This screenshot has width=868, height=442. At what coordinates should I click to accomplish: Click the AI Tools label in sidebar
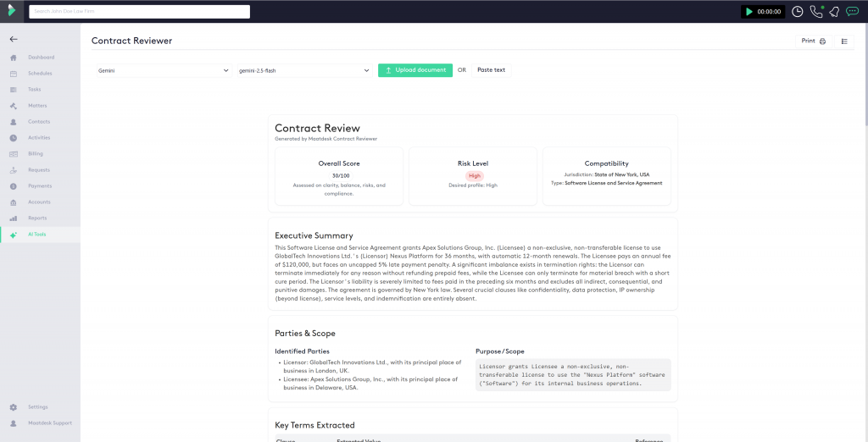click(37, 235)
